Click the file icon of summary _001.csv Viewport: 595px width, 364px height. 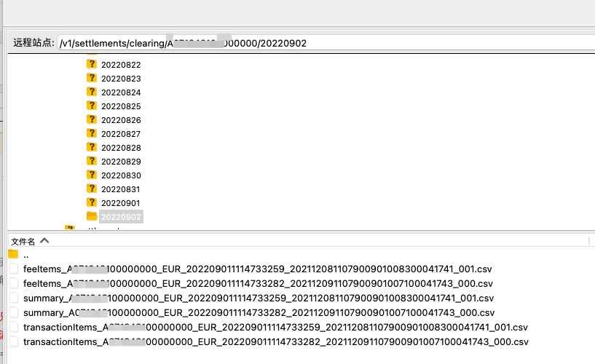13,298
